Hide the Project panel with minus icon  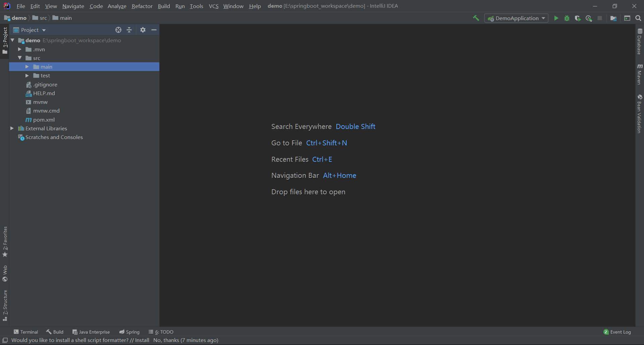point(154,30)
